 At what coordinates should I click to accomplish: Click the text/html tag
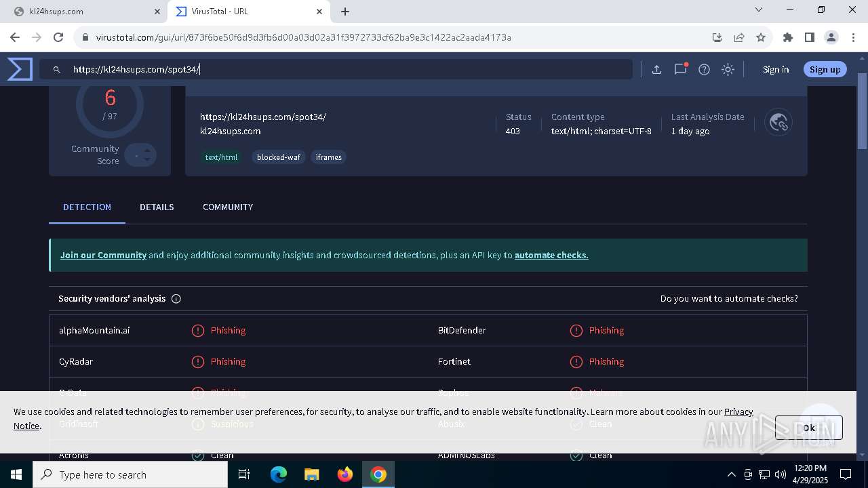tap(221, 157)
